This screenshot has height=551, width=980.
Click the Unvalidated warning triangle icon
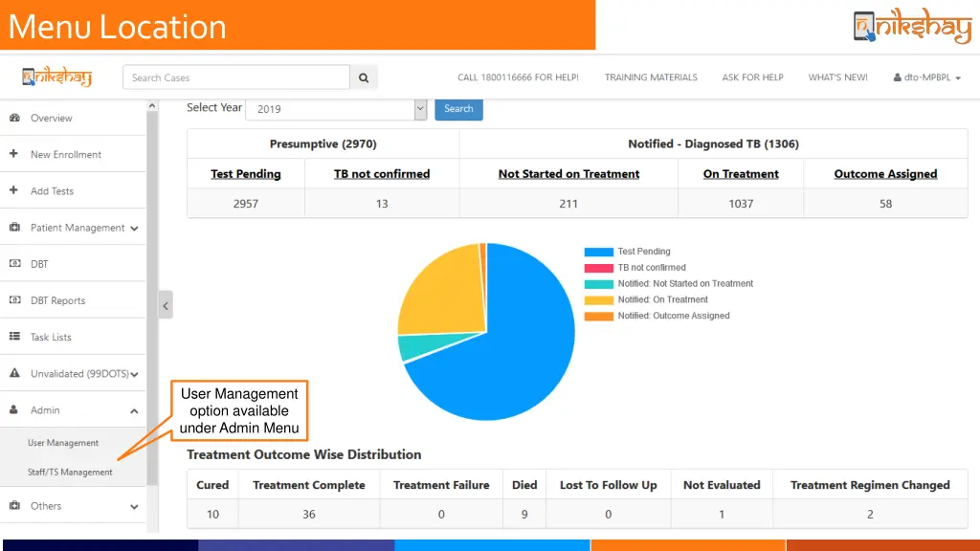tap(15, 373)
